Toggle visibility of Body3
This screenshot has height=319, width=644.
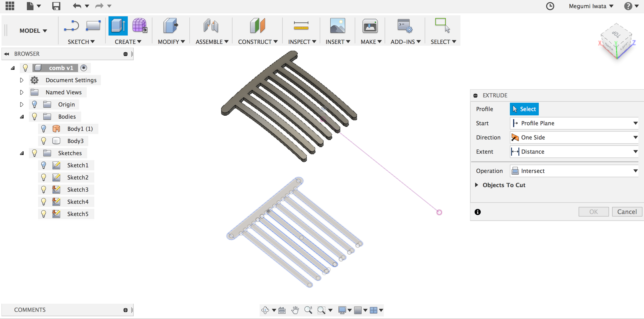pyautogui.click(x=44, y=141)
